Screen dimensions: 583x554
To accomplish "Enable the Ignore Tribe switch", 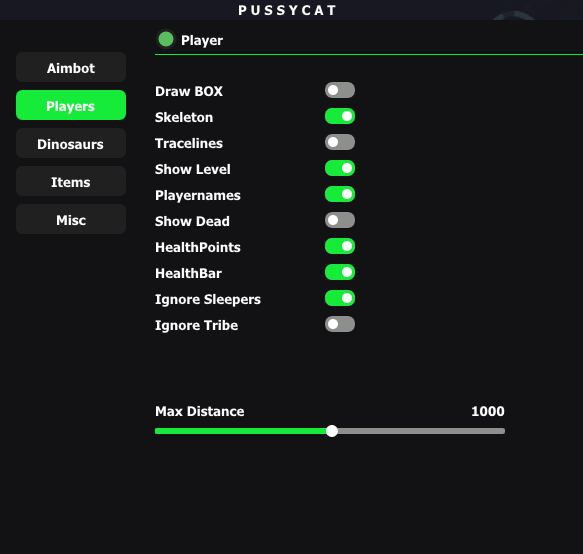I will 340,325.
